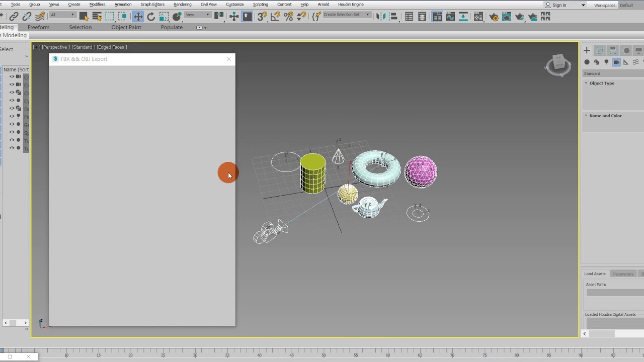Viewport: 644px width, 362px height.
Task: Toggle Window/Crossing selection mode
Action: 123,17
